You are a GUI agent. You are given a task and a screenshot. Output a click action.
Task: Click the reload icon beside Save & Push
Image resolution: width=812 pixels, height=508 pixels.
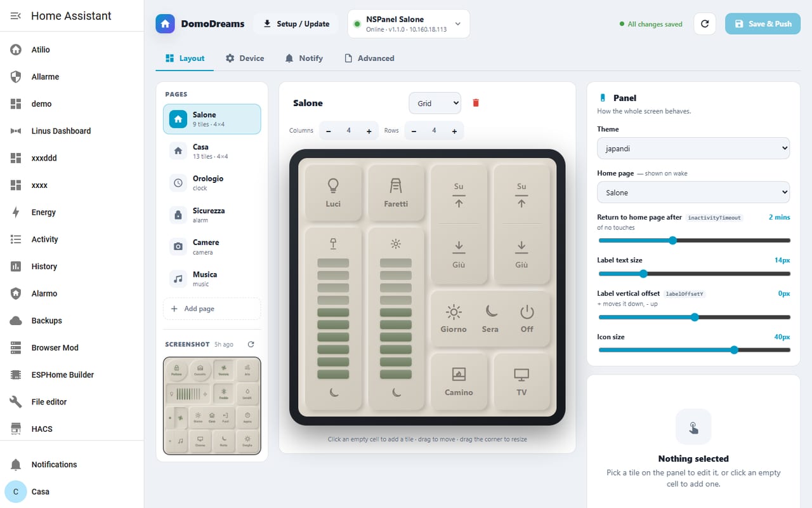[705, 23]
